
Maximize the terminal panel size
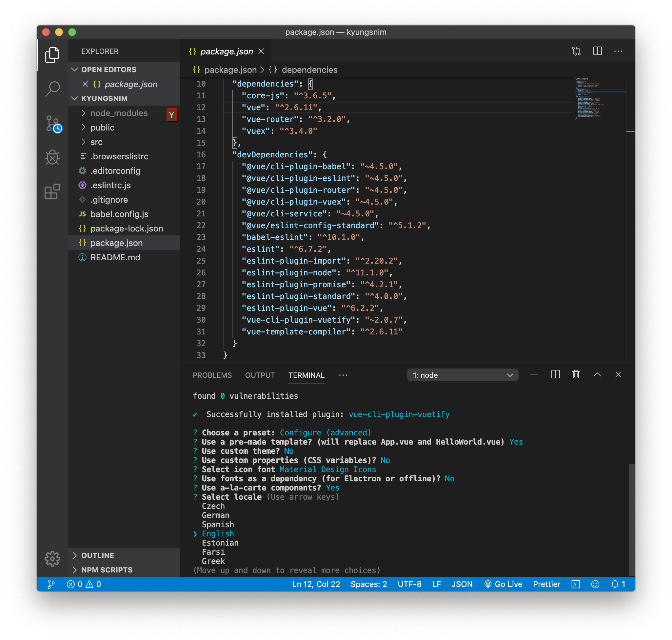597,374
